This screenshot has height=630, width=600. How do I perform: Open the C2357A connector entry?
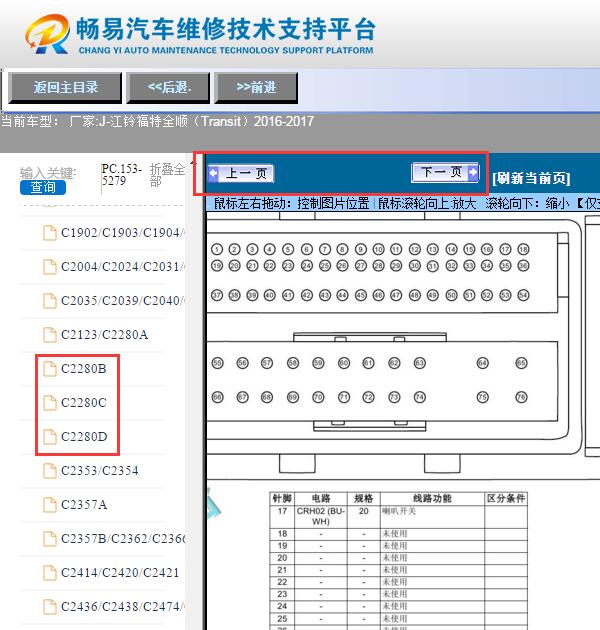click(x=84, y=505)
